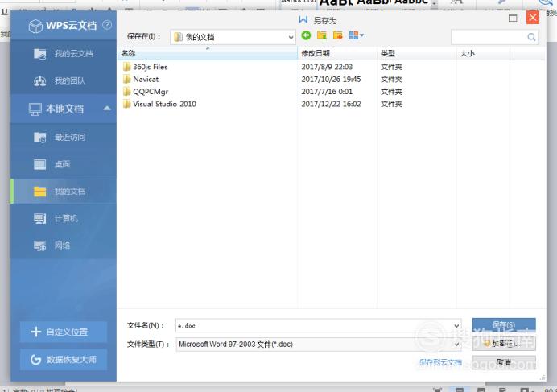557x392 pixels.
Task: Sort by 修改日期 column header
Action: point(337,53)
